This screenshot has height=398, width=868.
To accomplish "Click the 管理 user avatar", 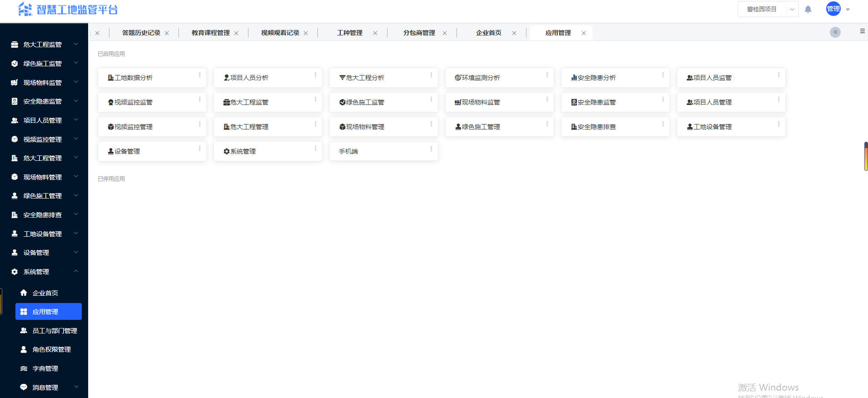I will pos(833,9).
